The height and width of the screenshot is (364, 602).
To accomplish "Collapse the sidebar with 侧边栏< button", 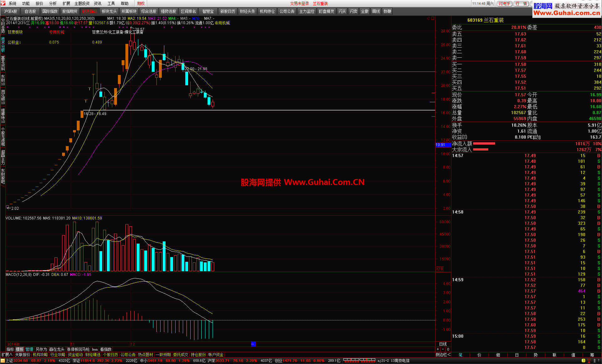I will coord(443,355).
